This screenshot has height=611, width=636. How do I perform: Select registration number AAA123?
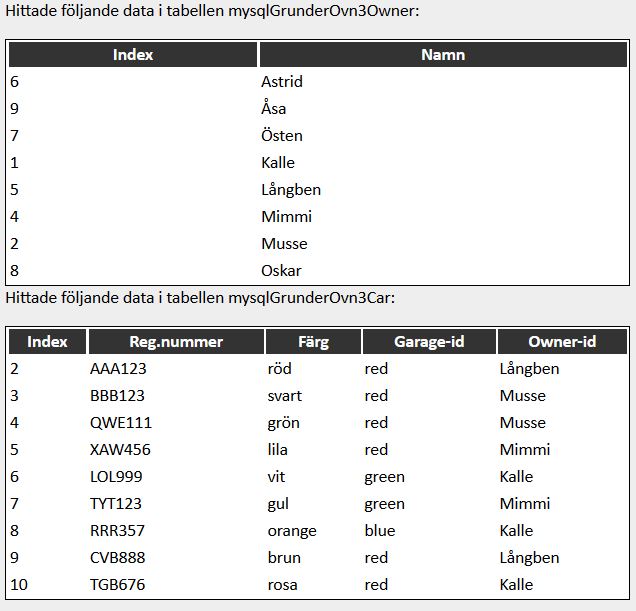[118, 369]
